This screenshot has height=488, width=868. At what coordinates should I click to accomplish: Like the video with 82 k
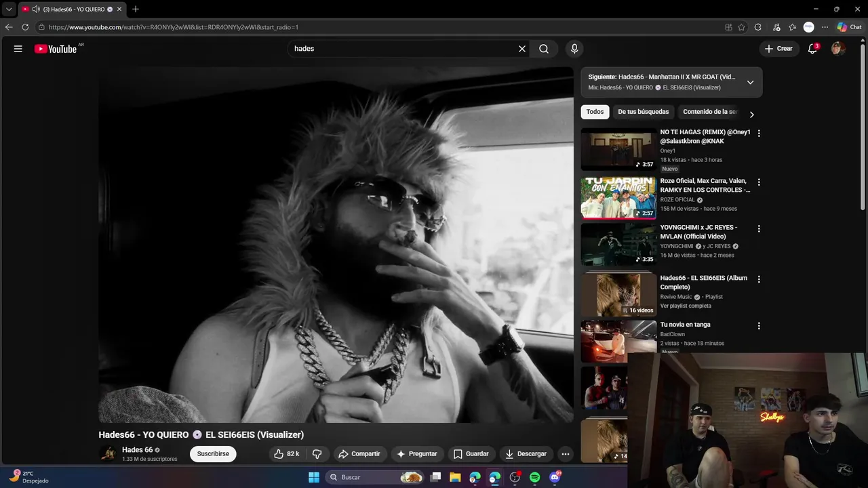tap(287, 454)
